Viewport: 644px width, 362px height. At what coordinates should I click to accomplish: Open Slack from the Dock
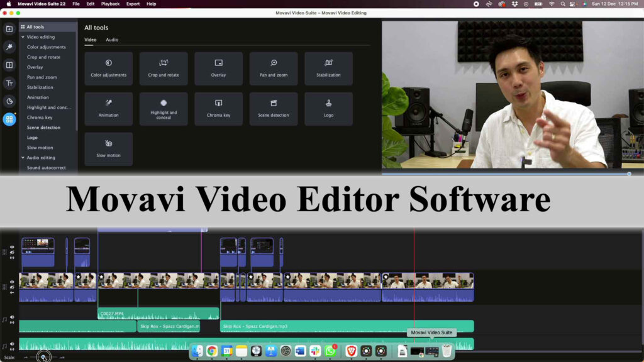tap(316, 351)
